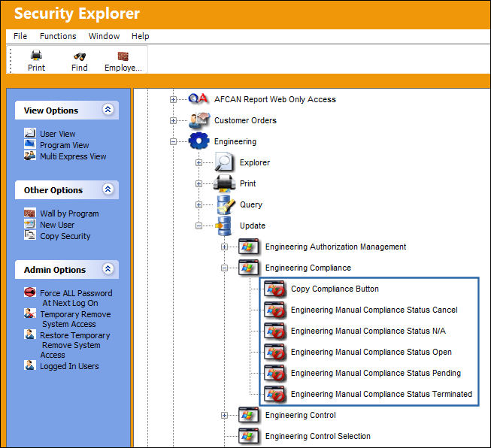The width and height of the screenshot is (491, 448).
Task: Click the Multi Express View icon
Action: point(30,156)
